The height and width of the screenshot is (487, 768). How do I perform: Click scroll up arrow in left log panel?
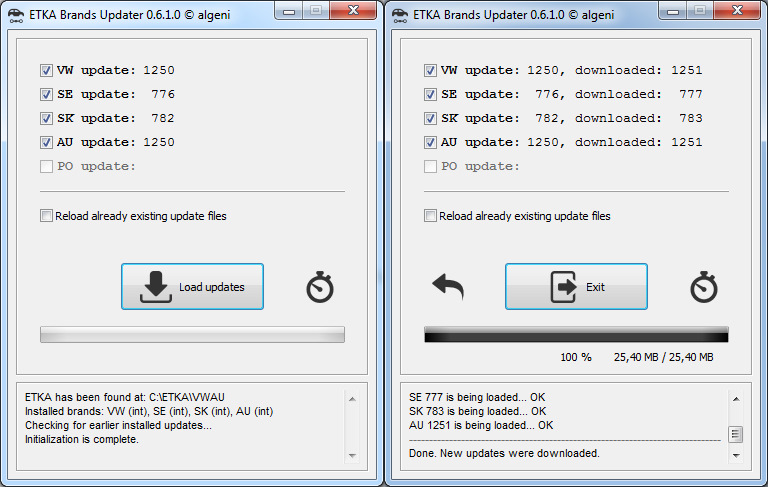tap(352, 399)
